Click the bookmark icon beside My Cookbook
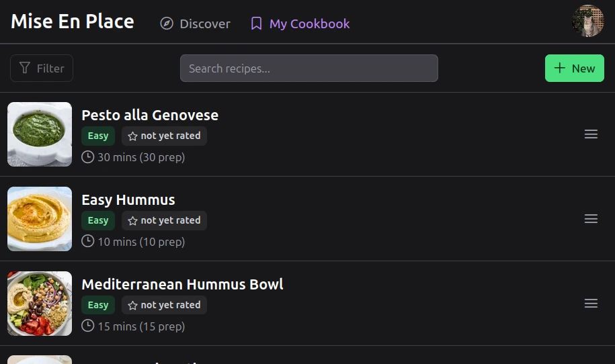 coord(256,24)
